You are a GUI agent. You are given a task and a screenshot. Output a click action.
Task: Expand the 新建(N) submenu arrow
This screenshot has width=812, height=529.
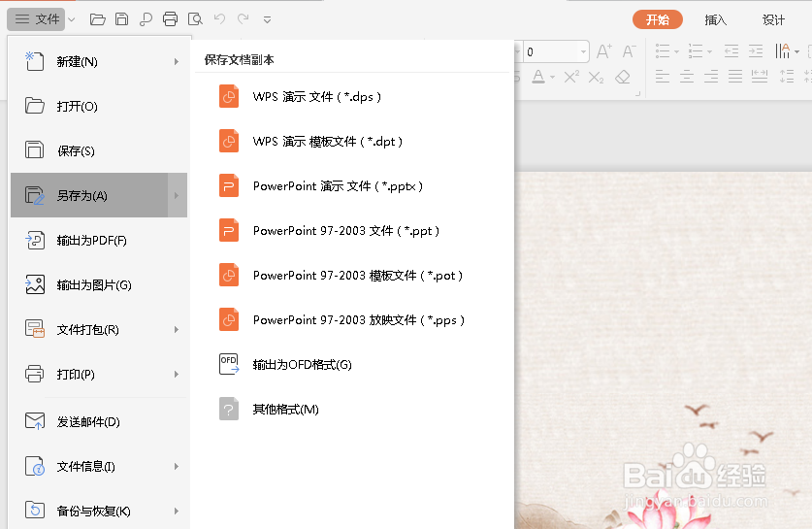[x=177, y=62]
